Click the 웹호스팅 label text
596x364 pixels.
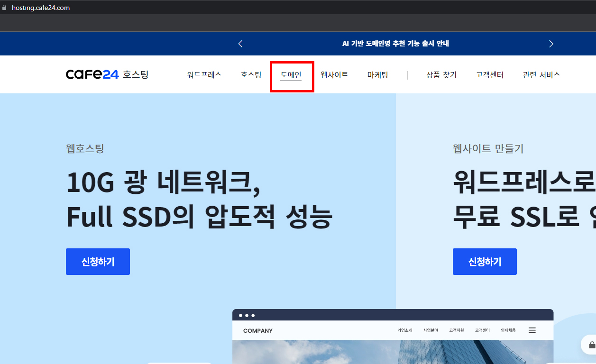click(85, 149)
